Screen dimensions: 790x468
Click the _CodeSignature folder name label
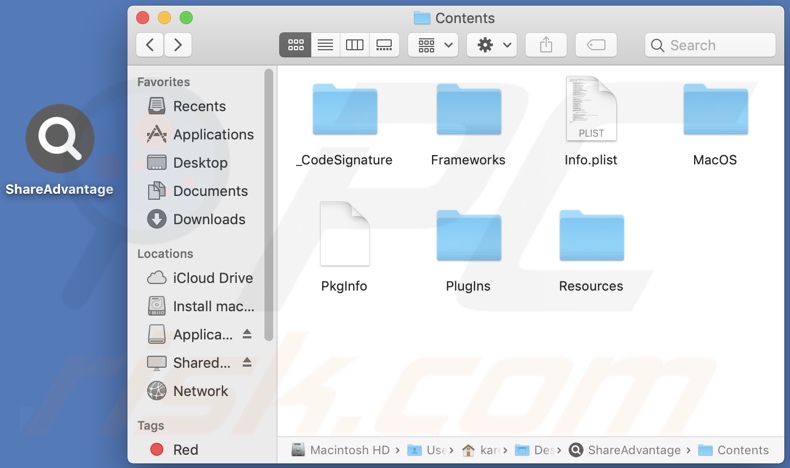(344, 160)
